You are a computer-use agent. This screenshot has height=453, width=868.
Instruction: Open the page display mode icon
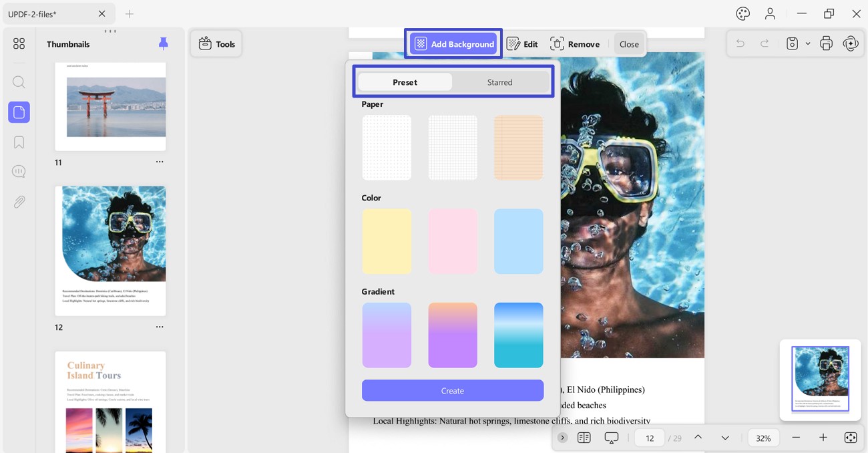click(x=584, y=438)
